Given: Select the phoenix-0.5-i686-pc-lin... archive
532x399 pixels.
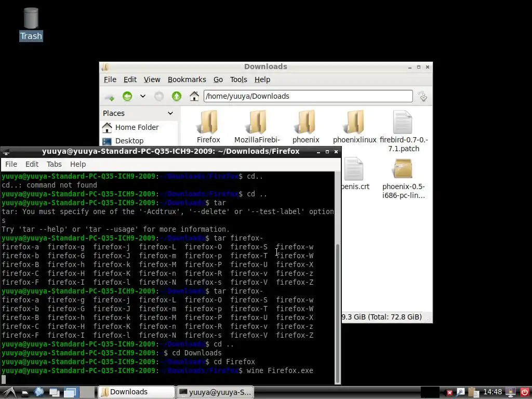Looking at the screenshot, I should pyautogui.click(x=403, y=178).
